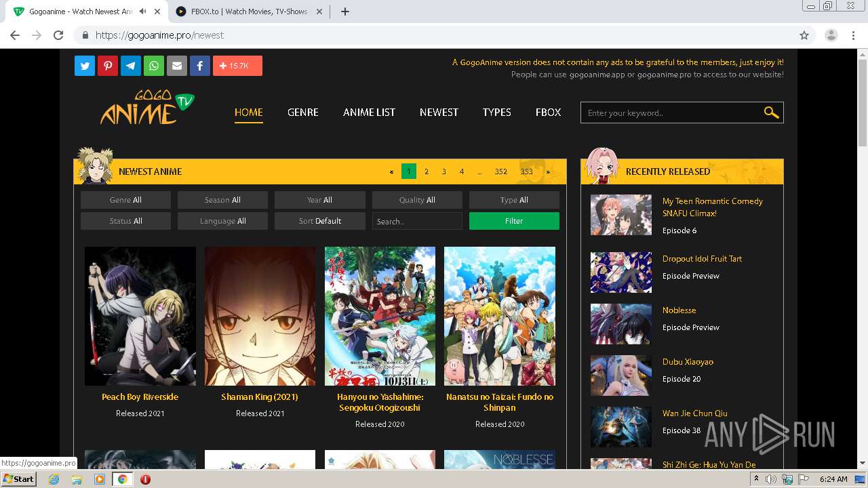
Task: Jump to page 352
Action: (x=501, y=171)
